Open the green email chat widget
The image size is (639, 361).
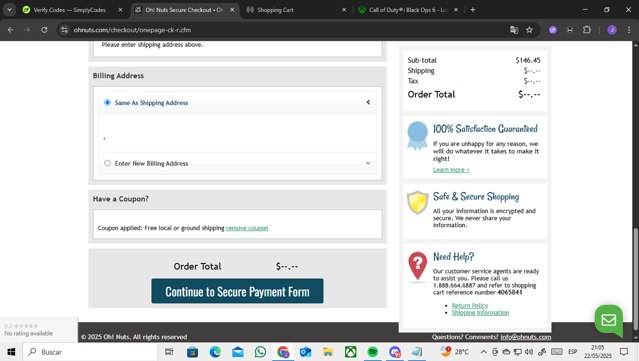coord(608,320)
